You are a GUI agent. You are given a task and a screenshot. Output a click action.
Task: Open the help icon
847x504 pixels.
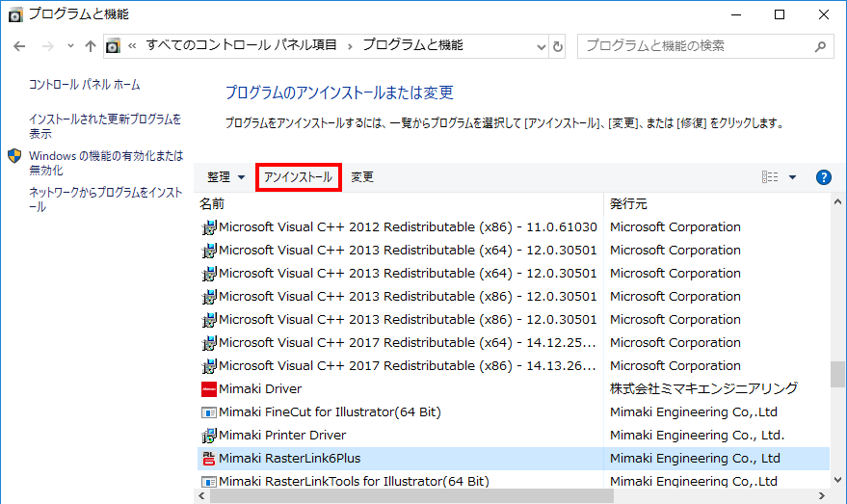click(823, 177)
